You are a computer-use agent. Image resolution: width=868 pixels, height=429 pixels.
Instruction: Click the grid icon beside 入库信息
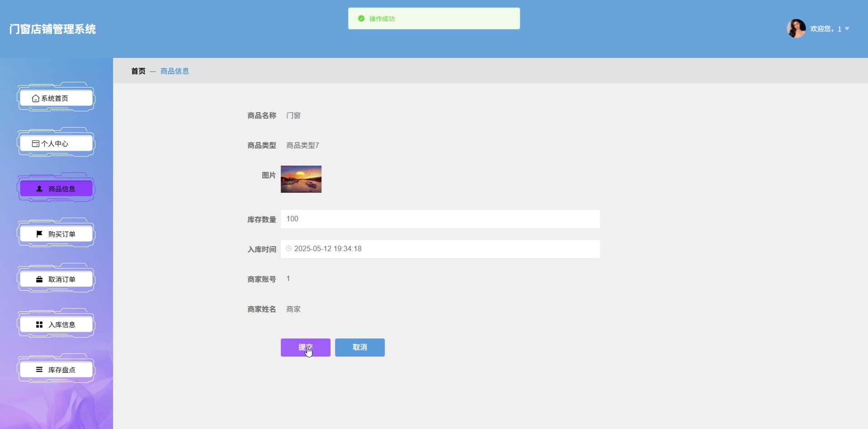39,324
